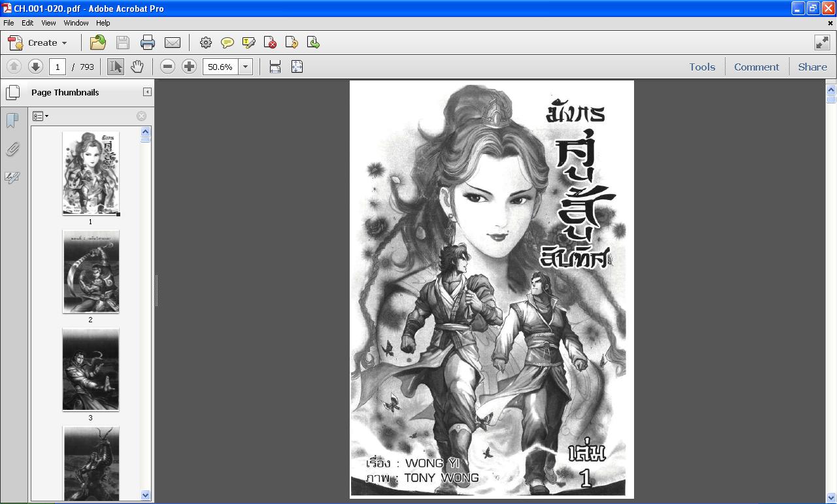Toggle read mode with the expand icon

(x=822, y=42)
